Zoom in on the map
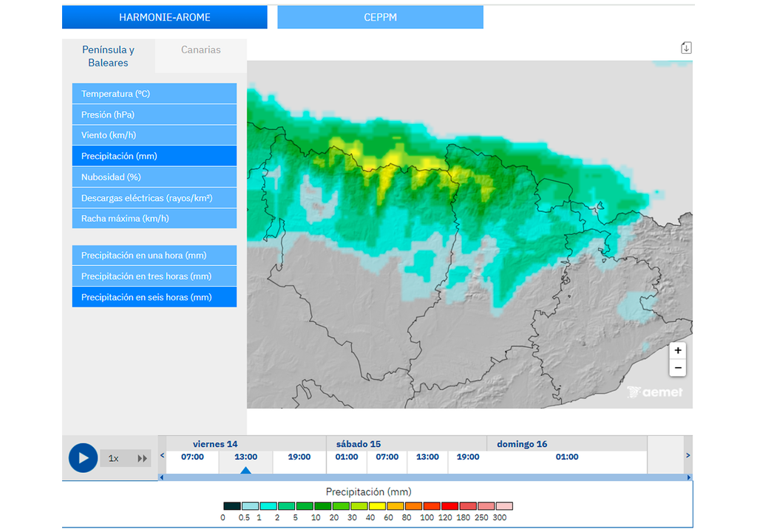Viewport: 757px width, 532px height. (677, 350)
